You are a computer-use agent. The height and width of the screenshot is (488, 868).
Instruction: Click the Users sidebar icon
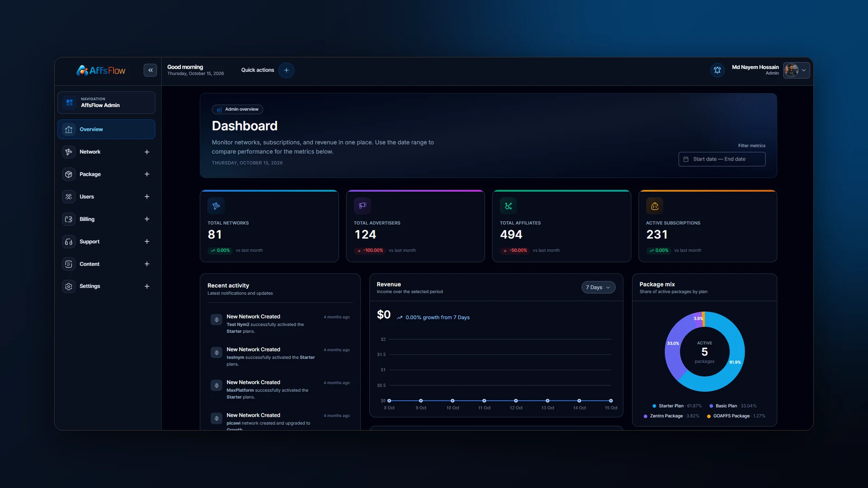pos(69,197)
